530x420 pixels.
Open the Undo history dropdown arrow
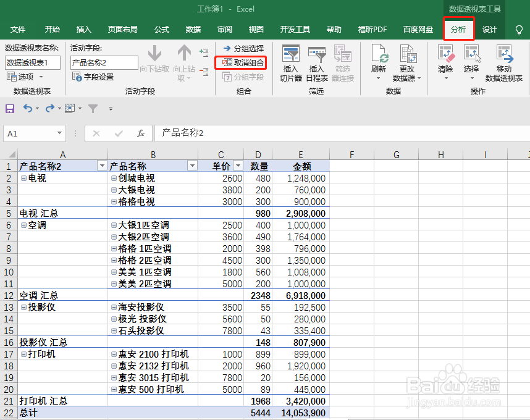37,109
